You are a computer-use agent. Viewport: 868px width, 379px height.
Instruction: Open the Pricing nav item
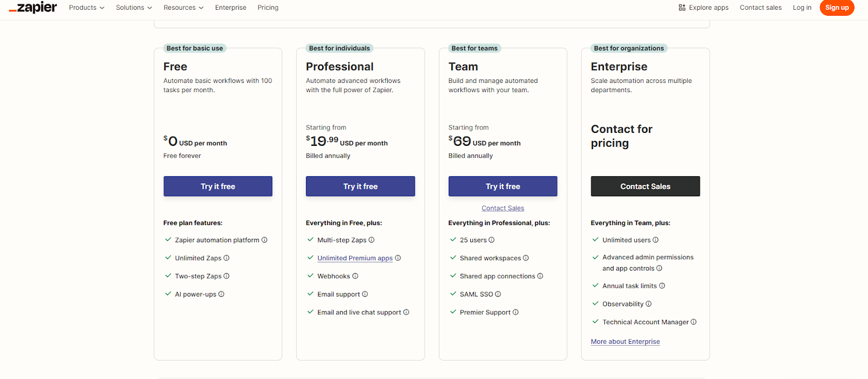[268, 8]
